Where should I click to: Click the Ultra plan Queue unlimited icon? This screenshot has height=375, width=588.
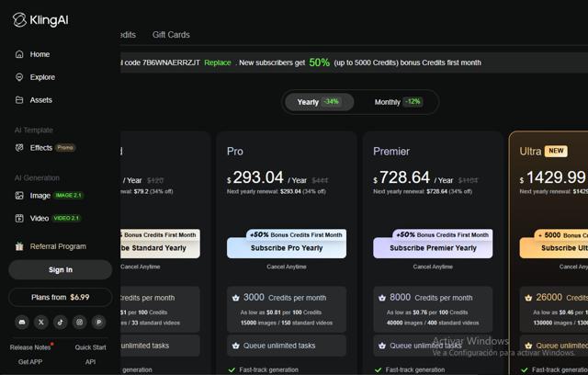[528, 346]
